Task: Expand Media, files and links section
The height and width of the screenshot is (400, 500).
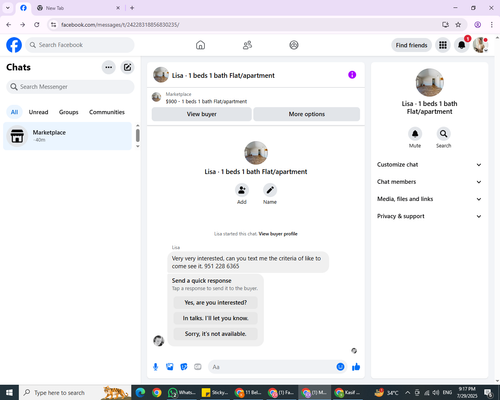Action: point(429,199)
